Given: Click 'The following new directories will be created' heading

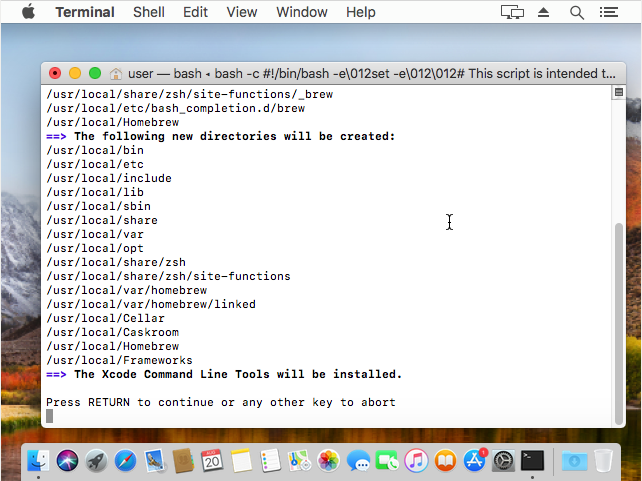Looking at the screenshot, I should (234, 136).
